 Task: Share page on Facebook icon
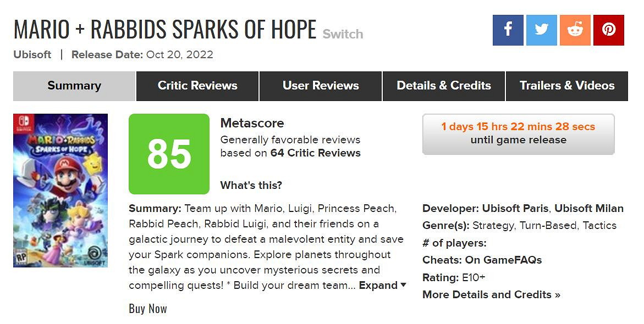point(508,30)
